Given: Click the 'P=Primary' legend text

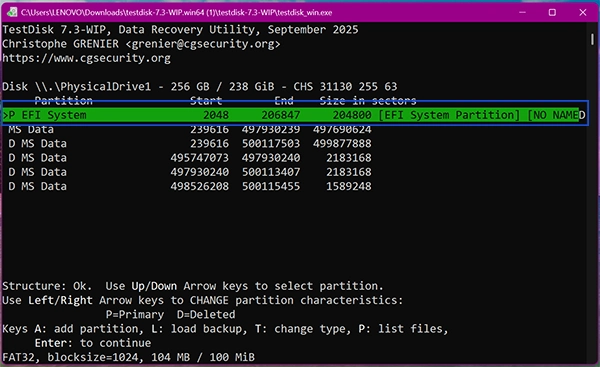Looking at the screenshot, I should [x=135, y=315].
